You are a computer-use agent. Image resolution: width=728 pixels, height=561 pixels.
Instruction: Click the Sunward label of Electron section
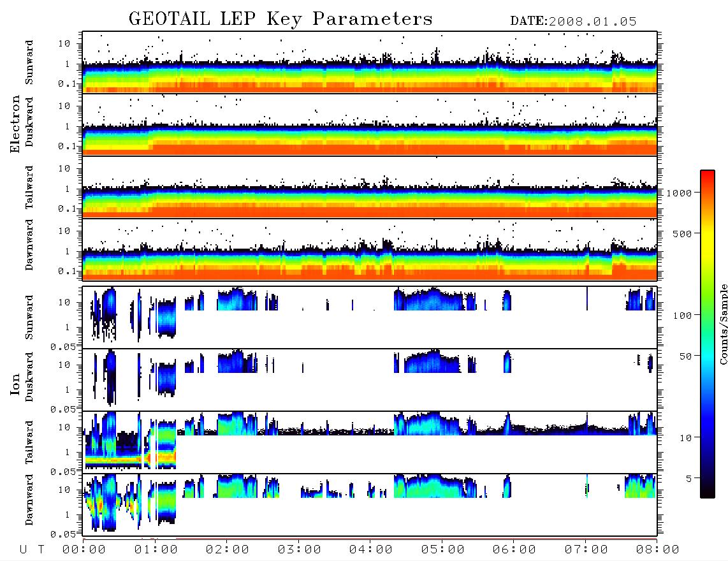29,62
